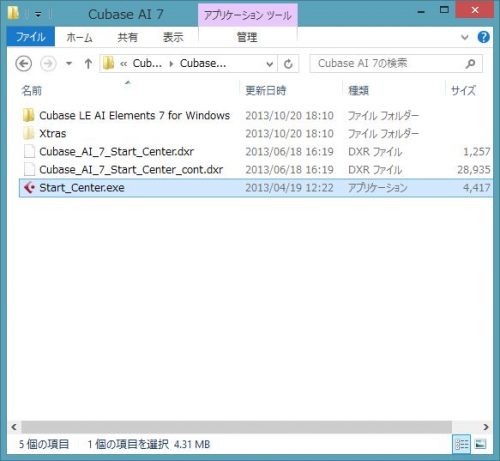500x461 pixels.
Task: Switch to the ホーム ribbon tab
Action: 79,37
